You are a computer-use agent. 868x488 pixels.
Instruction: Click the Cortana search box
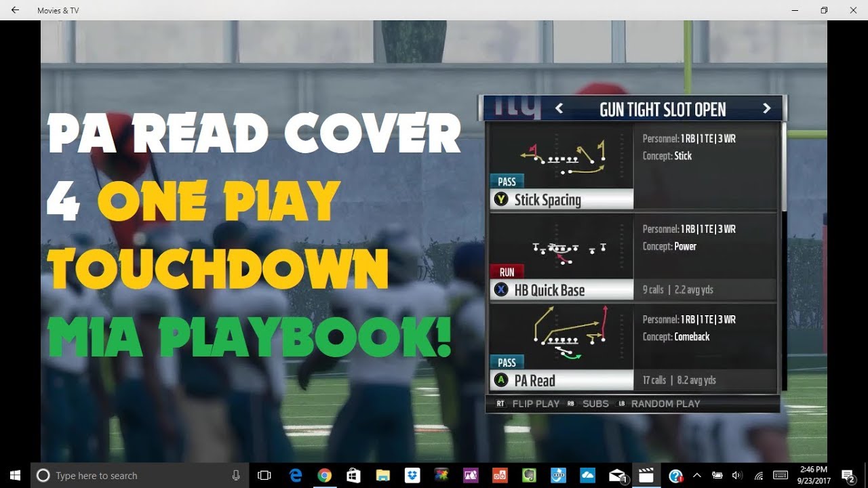pos(140,475)
